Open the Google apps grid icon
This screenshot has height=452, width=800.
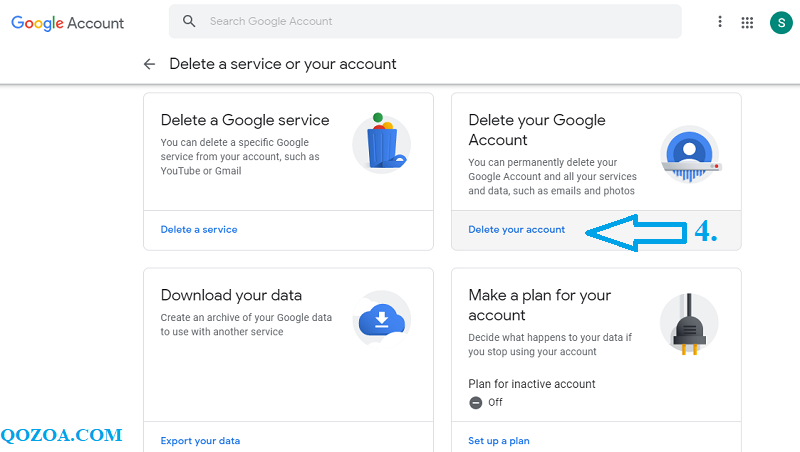point(747,22)
